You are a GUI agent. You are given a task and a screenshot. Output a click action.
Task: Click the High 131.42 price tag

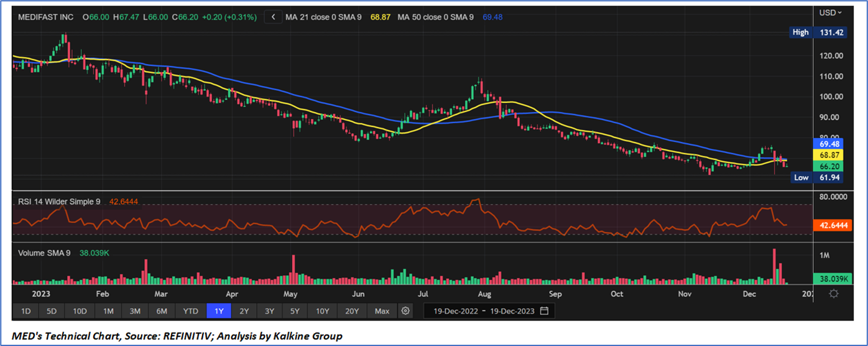818,32
